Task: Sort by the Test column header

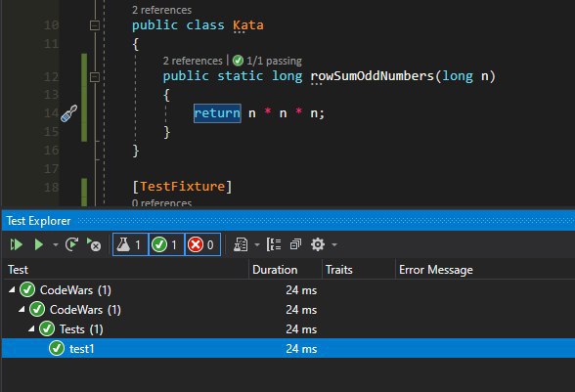Action: coord(125,270)
